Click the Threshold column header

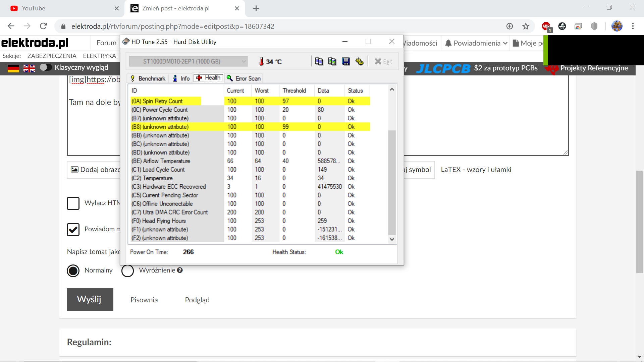click(x=297, y=90)
